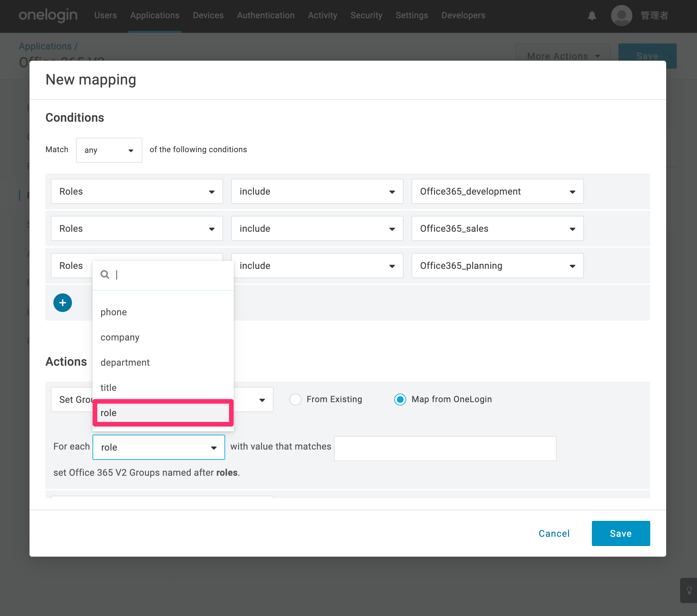Open the Developers menu
697x616 pixels.
pos(464,15)
